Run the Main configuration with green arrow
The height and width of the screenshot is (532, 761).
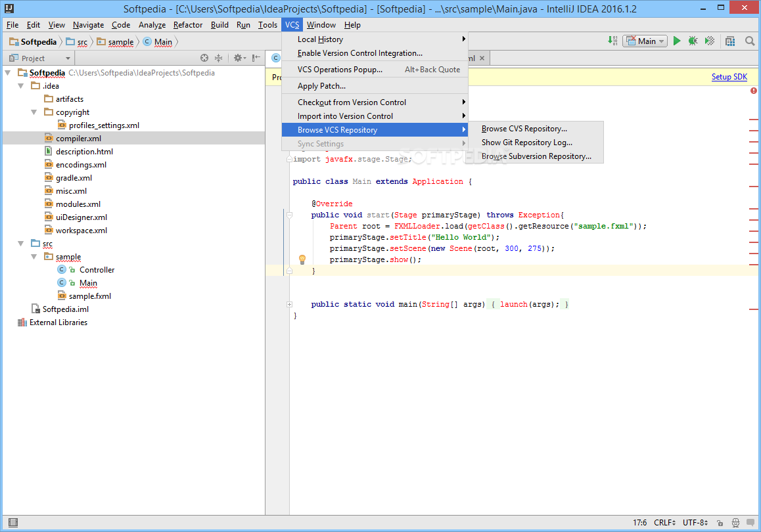click(677, 41)
